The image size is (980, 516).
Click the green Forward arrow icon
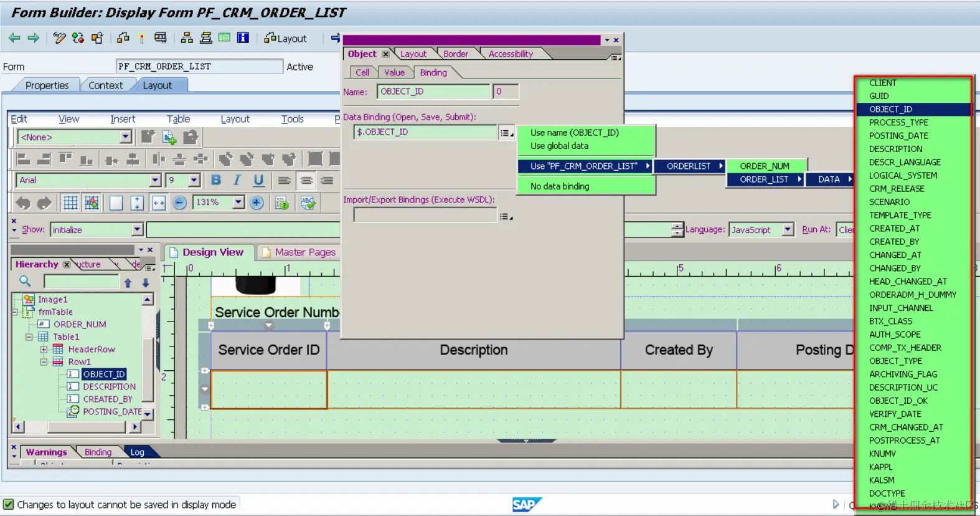click(x=33, y=39)
